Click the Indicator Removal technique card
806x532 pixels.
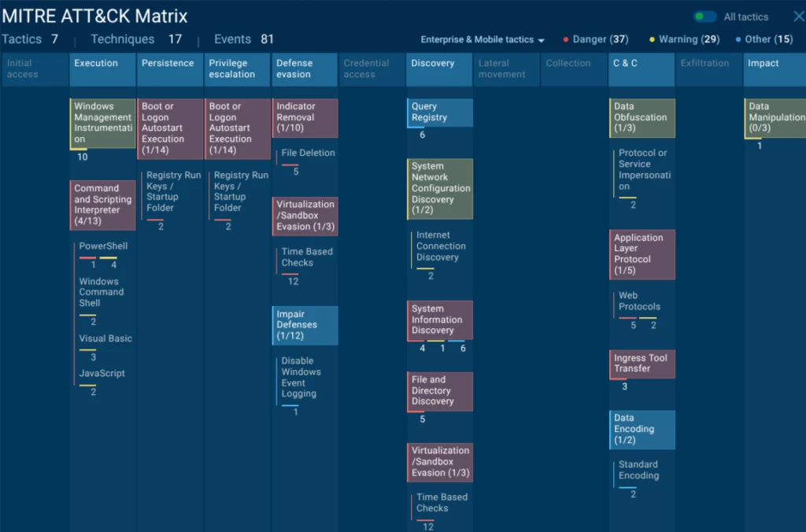point(305,117)
